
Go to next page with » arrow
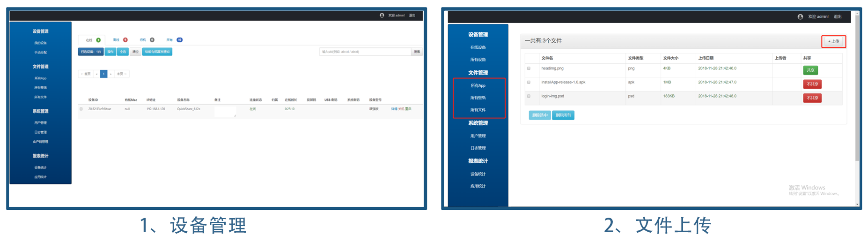[x=111, y=74]
